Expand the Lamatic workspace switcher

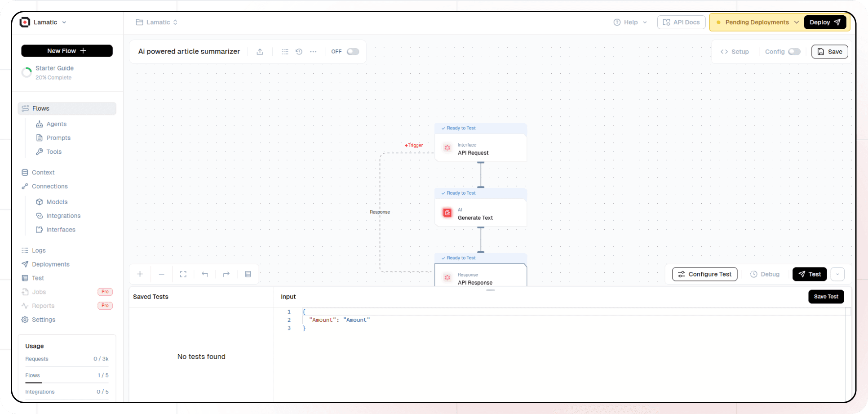point(64,22)
